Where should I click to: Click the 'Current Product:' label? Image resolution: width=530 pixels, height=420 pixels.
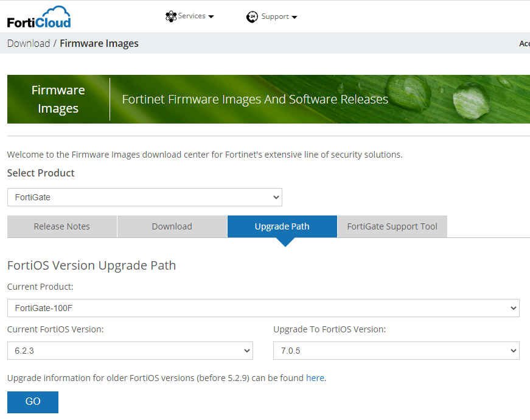(40, 287)
